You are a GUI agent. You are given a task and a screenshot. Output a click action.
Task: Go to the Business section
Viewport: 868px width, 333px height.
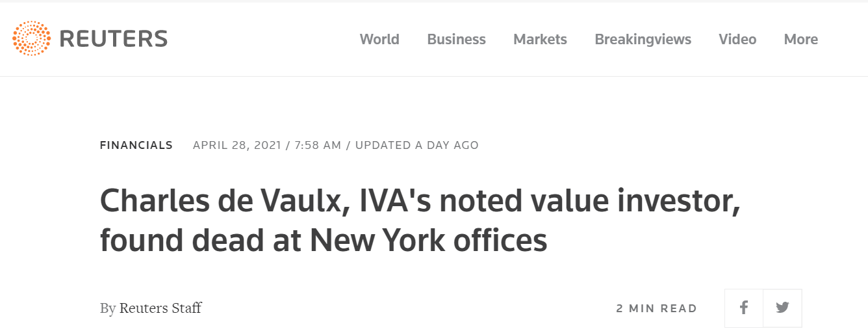point(456,40)
